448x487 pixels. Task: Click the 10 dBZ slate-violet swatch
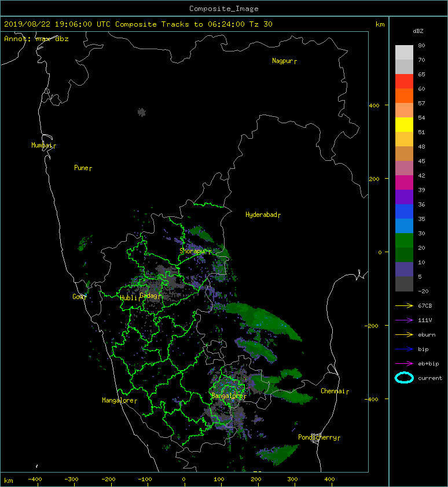click(x=404, y=270)
